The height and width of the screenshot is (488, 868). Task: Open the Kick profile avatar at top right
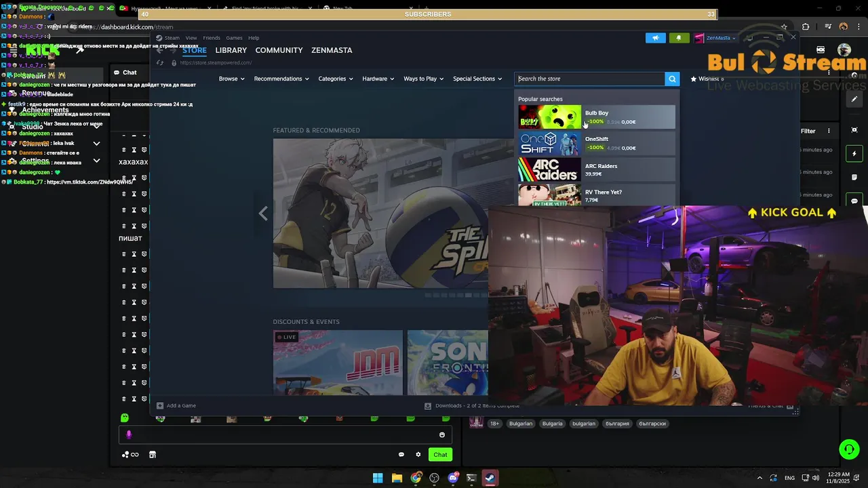[844, 49]
